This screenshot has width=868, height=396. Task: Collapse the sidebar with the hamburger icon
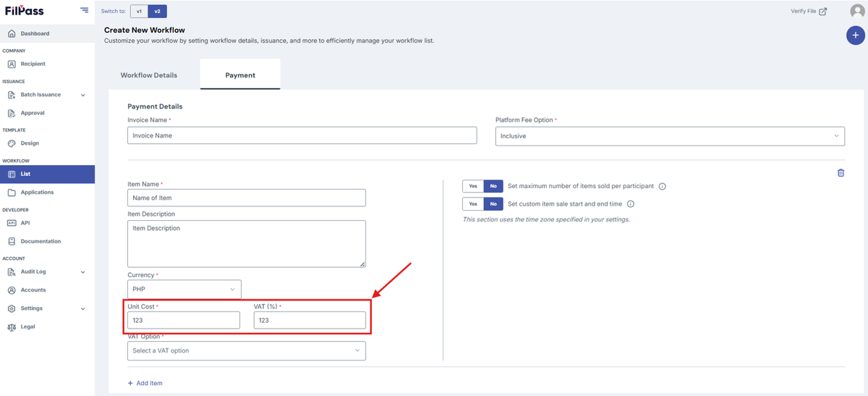click(x=85, y=10)
